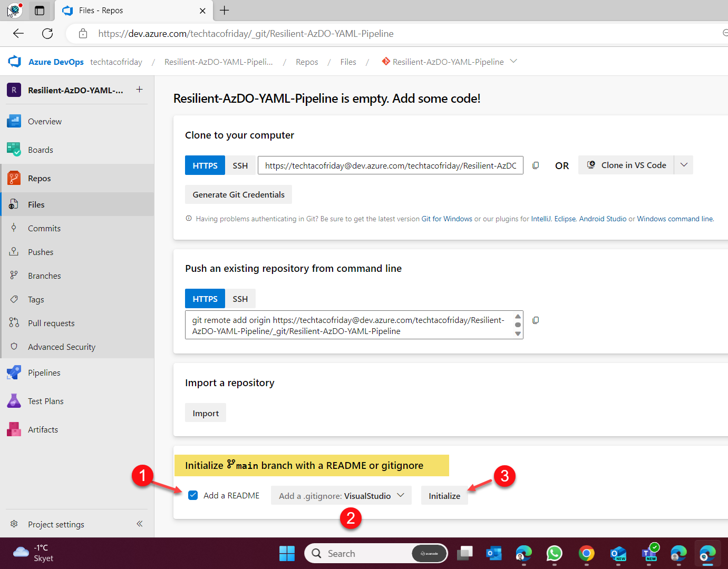Click techtacofriday organization in breadcrumb
This screenshot has width=728, height=569.
[116, 62]
